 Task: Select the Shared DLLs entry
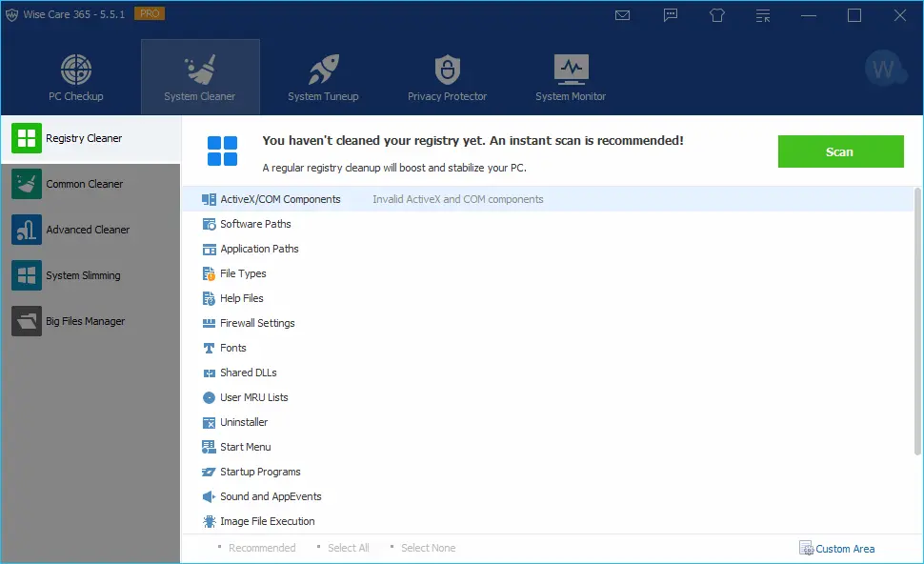(248, 373)
